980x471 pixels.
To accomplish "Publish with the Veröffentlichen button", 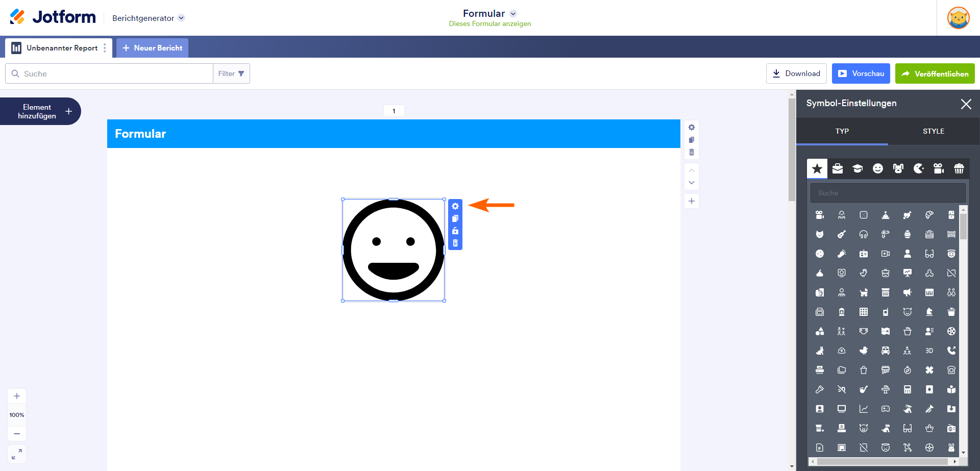I will pyautogui.click(x=935, y=73).
